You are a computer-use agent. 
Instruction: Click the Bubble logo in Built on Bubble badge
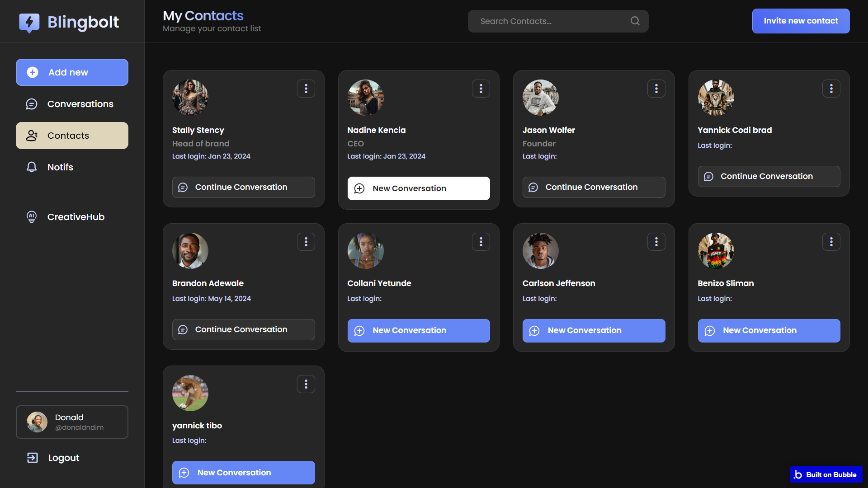click(x=798, y=474)
